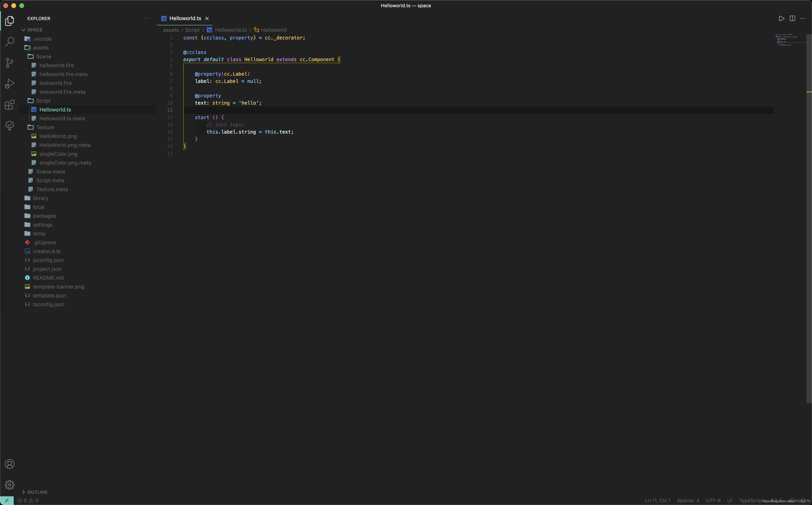Screen dimensions: 812x505
Task: Open singleColor.png image file
Action: tap(58, 154)
